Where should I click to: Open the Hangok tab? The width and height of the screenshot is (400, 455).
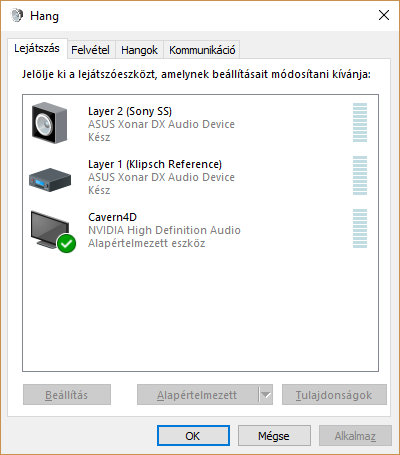(x=139, y=50)
